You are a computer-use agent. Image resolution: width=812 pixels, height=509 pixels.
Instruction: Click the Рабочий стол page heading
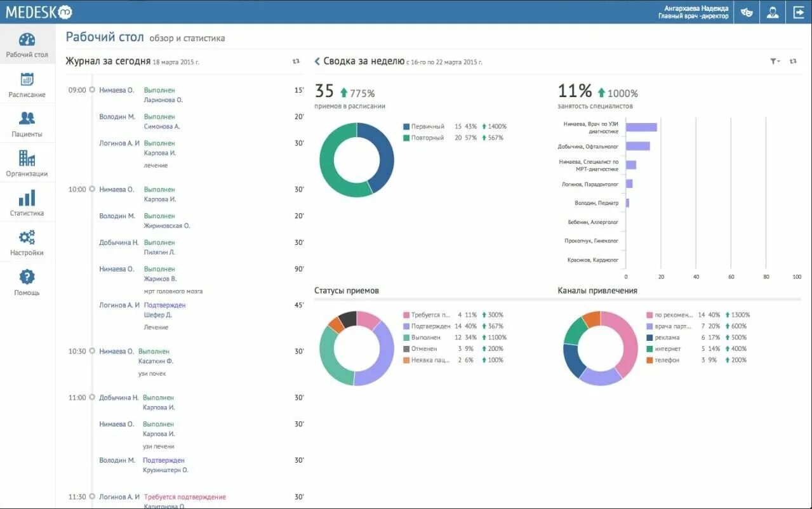[105, 37]
